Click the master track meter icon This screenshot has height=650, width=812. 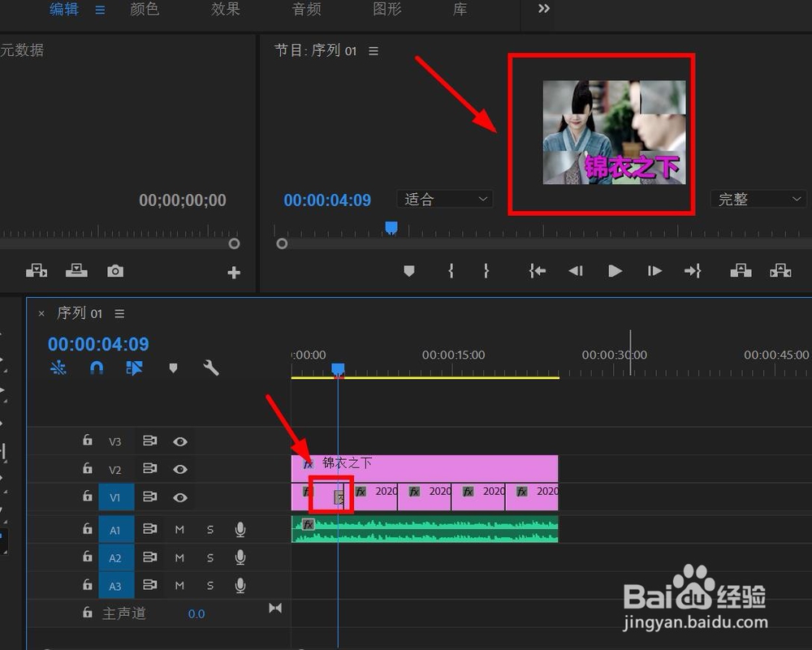pos(275,608)
